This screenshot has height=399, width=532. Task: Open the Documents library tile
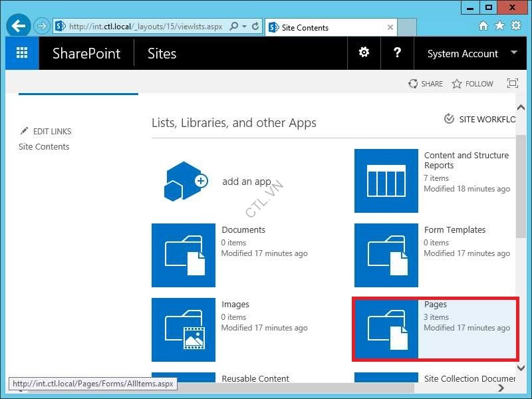point(184,255)
